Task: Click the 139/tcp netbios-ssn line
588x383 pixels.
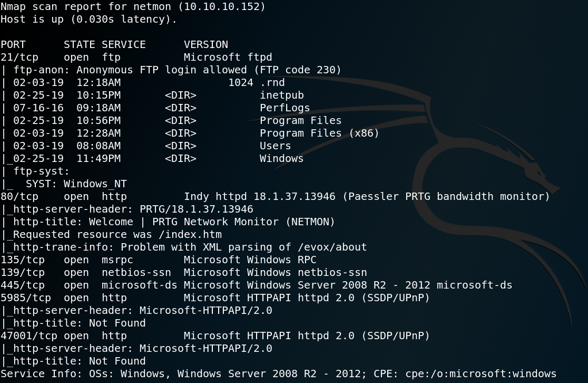Action: (184, 273)
